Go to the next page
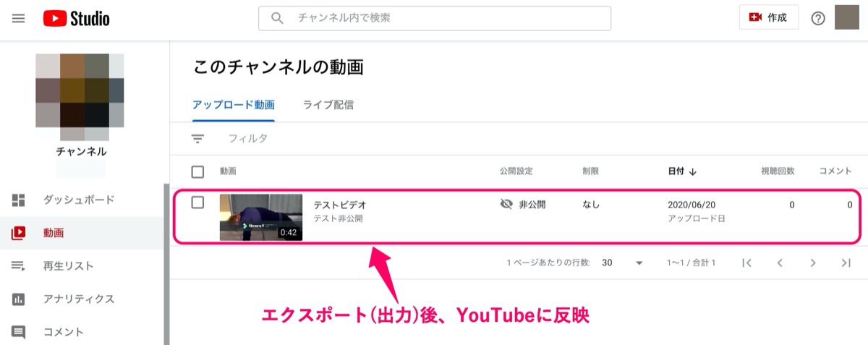 tap(813, 263)
